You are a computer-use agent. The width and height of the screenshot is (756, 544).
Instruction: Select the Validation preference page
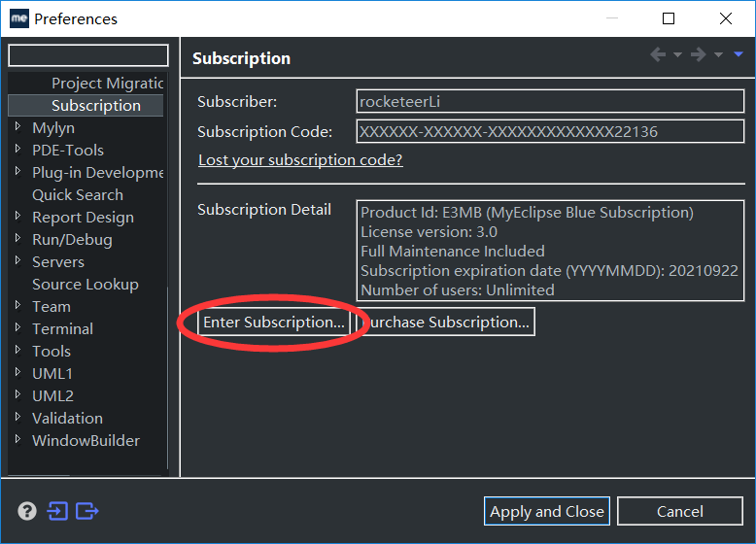pos(67,419)
